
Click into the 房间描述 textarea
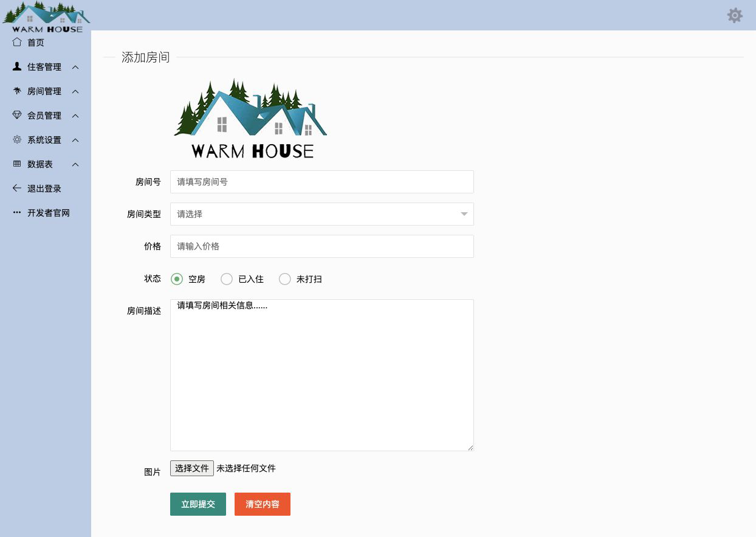322,375
